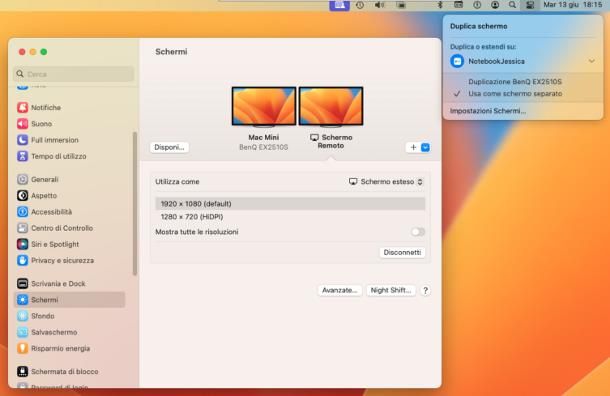Open the Aspetto icon in sidebar
Viewport: 610px width, 396px height.
[x=23, y=196]
